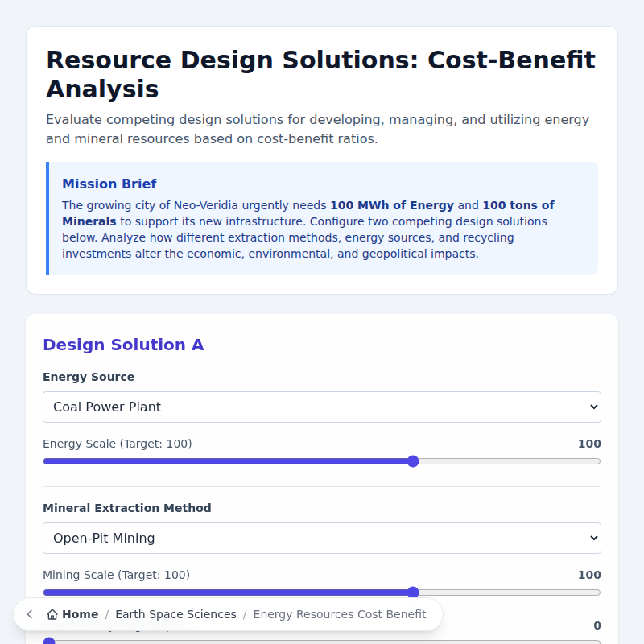Click the 100 value beside Mining Scale
Viewport: 644px width, 644px height.
pyautogui.click(x=589, y=575)
